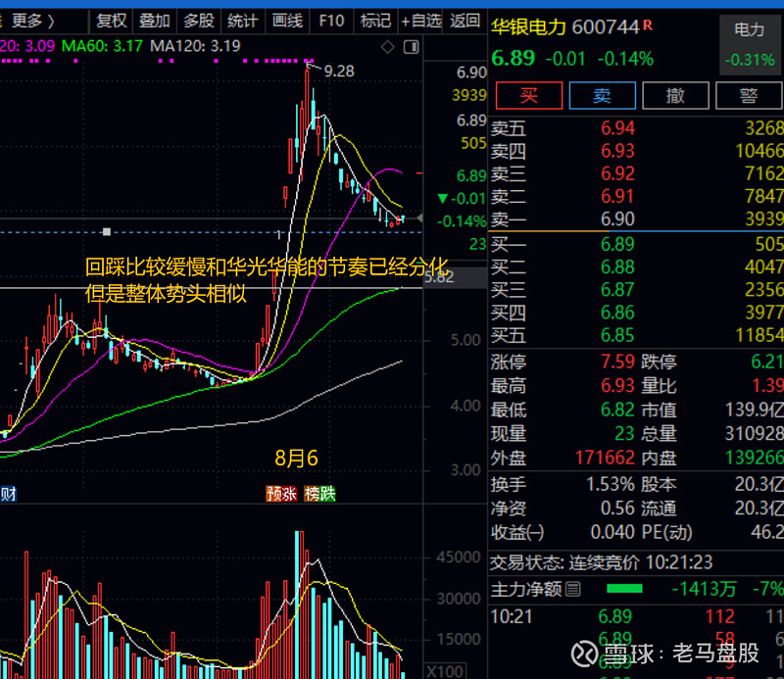Open the 电力 sector box
This screenshot has height=679, width=784.
750,44
